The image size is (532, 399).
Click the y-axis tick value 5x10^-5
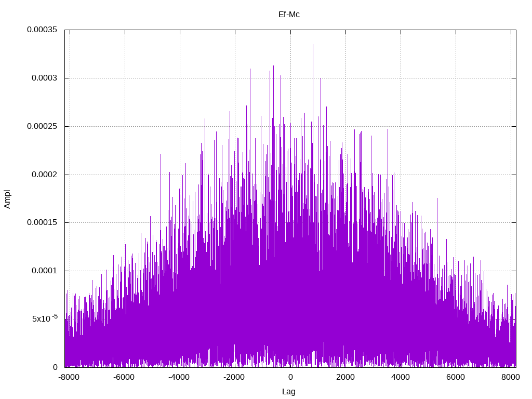click(x=45, y=318)
